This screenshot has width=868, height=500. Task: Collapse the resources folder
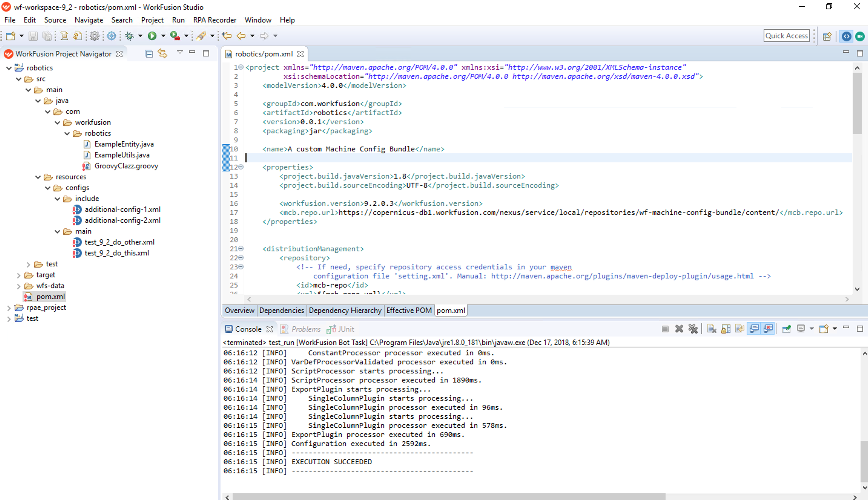tap(38, 177)
